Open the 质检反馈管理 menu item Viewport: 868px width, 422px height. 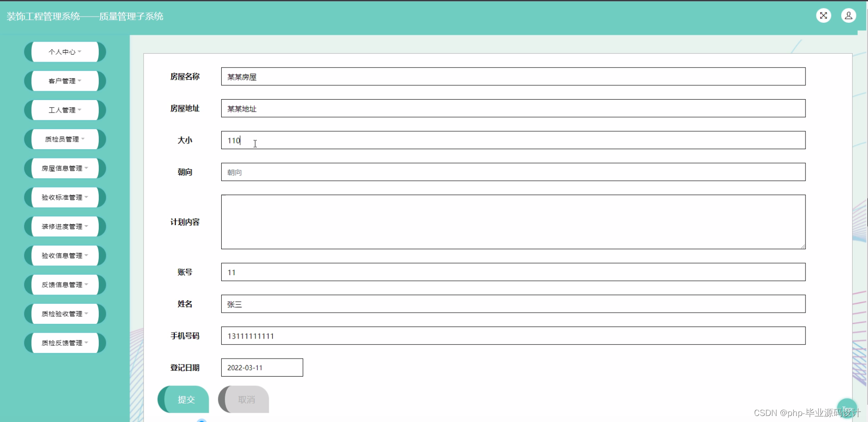click(x=64, y=343)
